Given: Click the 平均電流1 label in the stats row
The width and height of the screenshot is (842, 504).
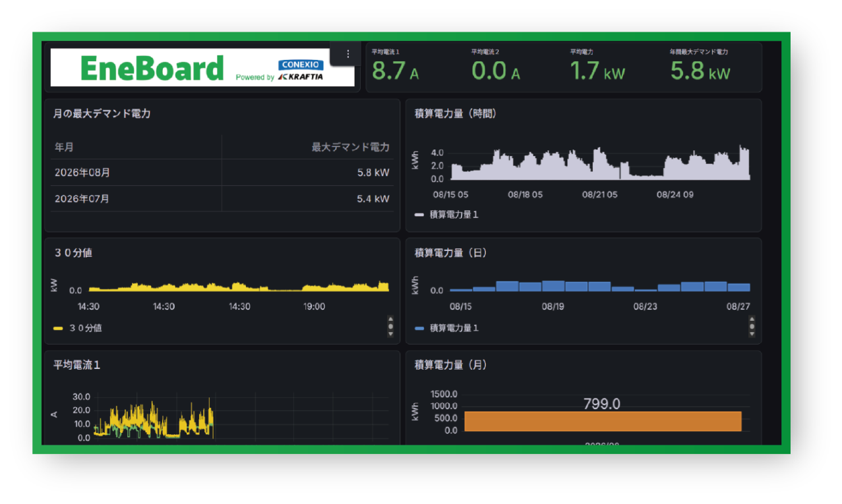Looking at the screenshot, I should click(386, 51).
